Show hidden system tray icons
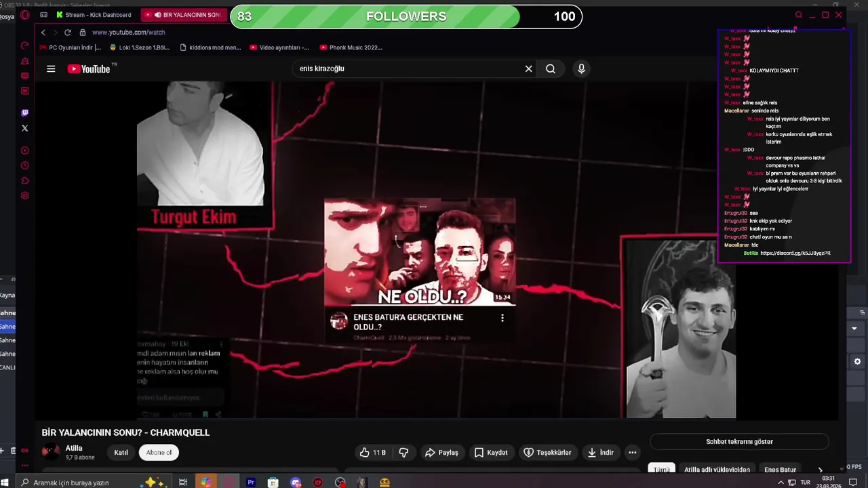 pyautogui.click(x=781, y=483)
